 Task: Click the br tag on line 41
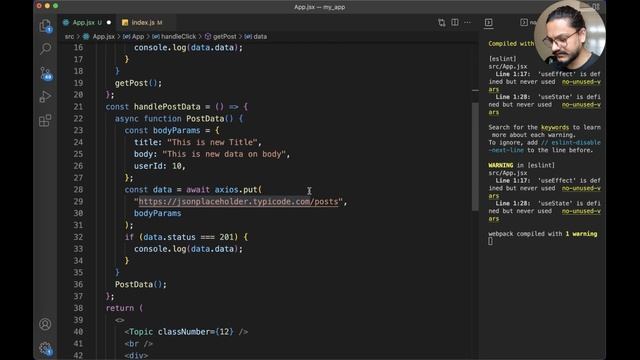point(139,344)
